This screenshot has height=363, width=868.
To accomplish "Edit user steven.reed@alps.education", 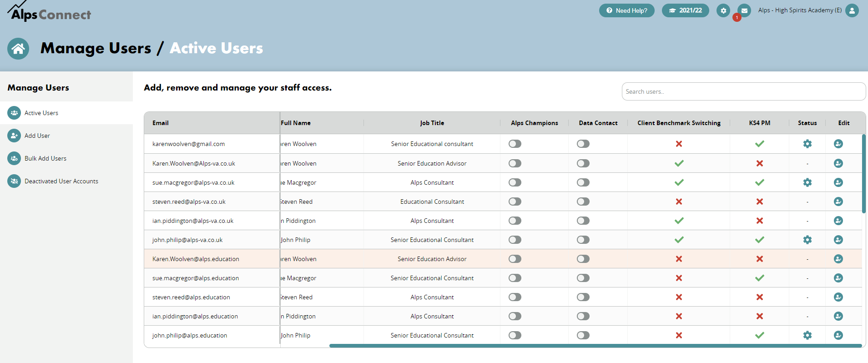I will coord(838,297).
